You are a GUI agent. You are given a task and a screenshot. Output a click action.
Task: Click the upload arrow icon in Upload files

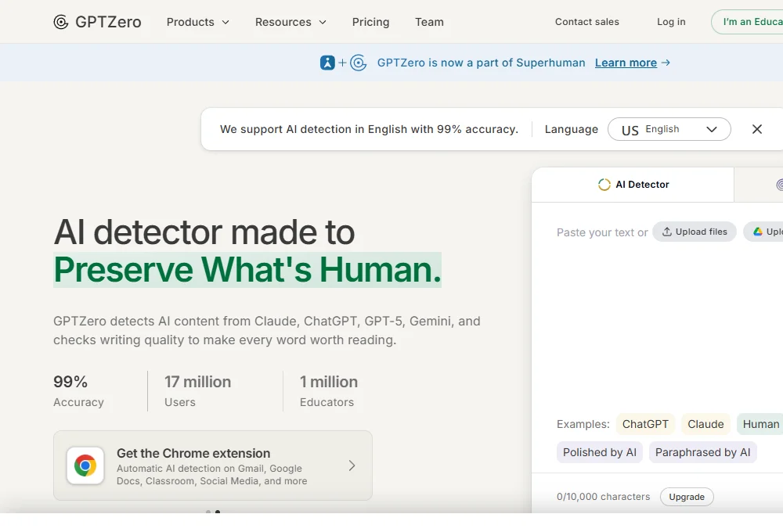click(666, 232)
